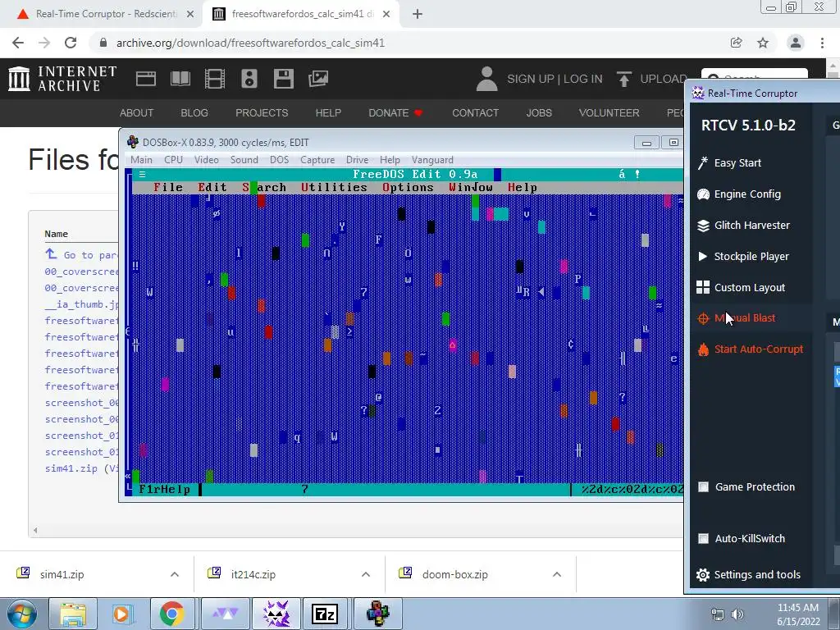Open 7-Zip from taskbar
This screenshot has width=840, height=630.
click(325, 614)
